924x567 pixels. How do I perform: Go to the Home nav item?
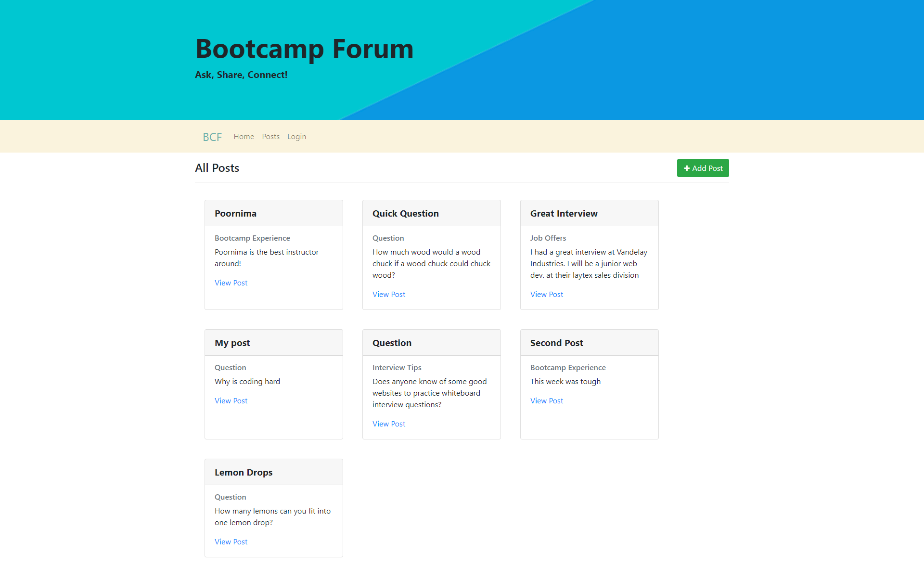[244, 137]
